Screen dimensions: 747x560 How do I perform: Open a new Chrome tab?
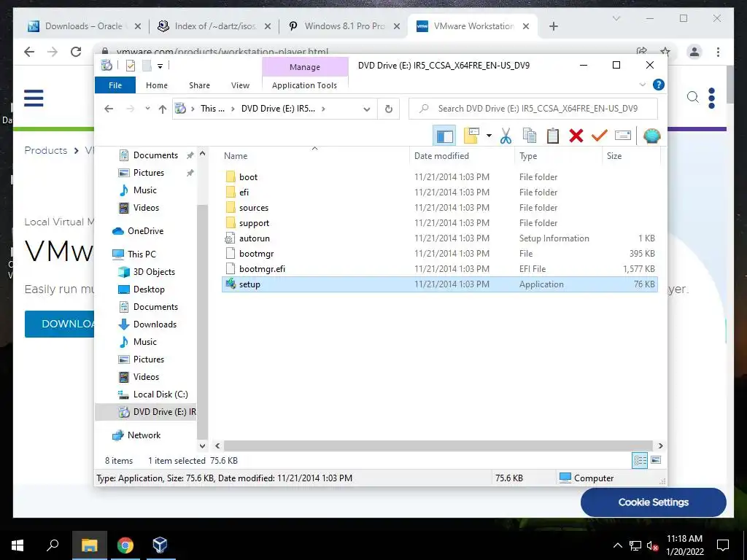click(553, 26)
